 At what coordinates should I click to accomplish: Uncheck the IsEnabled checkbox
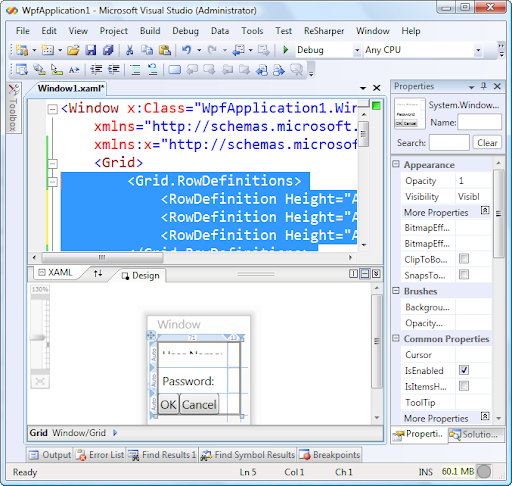[x=464, y=370]
